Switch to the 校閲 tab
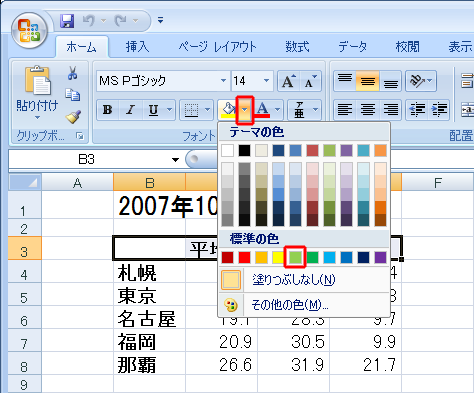 (407, 47)
